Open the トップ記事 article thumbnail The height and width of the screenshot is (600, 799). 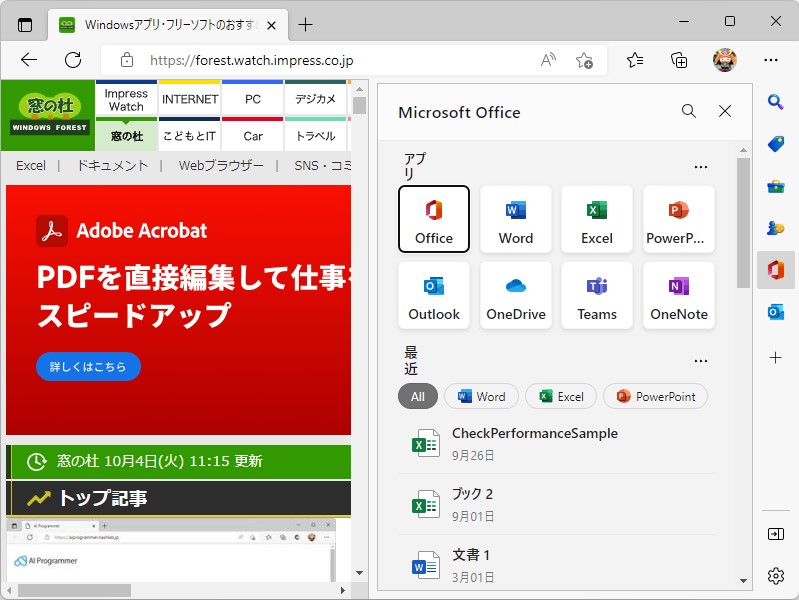click(x=171, y=550)
